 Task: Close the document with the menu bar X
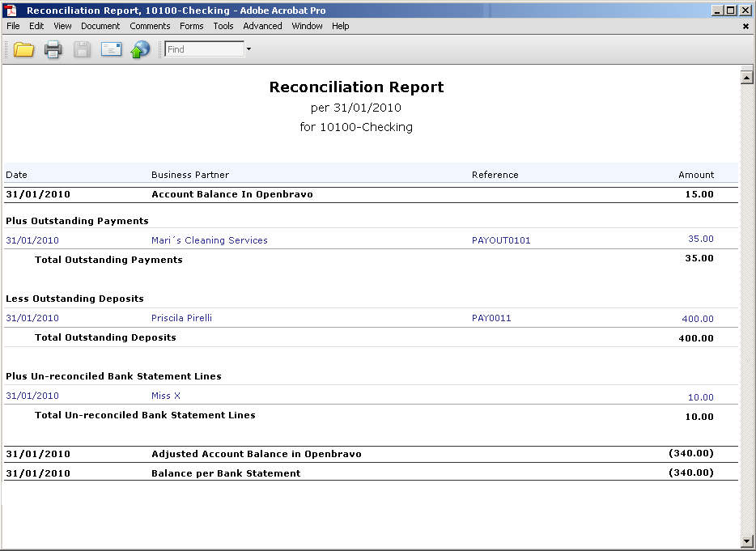click(x=745, y=26)
